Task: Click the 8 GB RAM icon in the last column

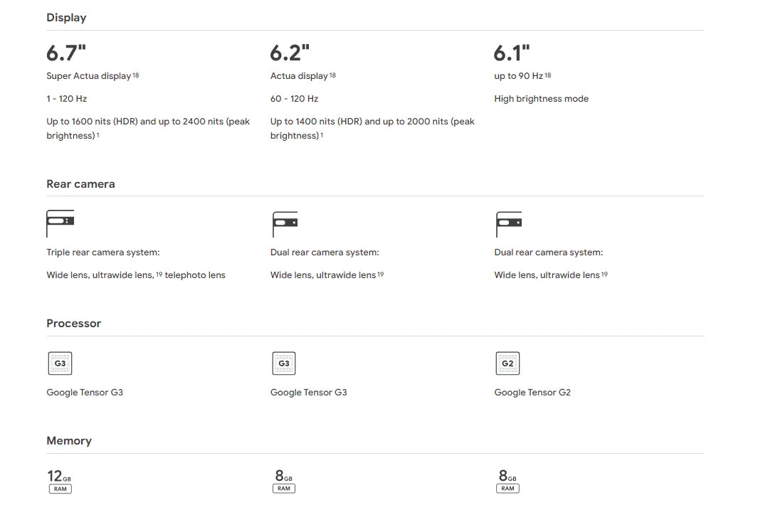Action: 507,481
